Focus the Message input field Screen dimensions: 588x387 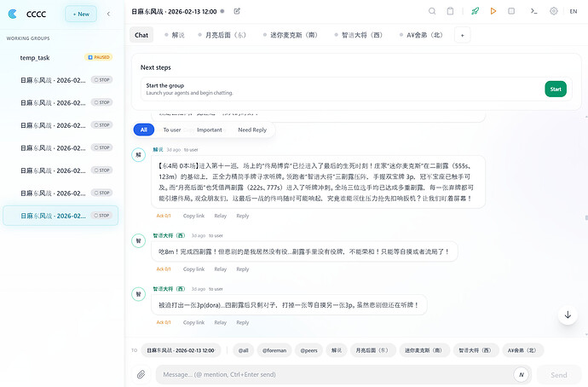334,374
